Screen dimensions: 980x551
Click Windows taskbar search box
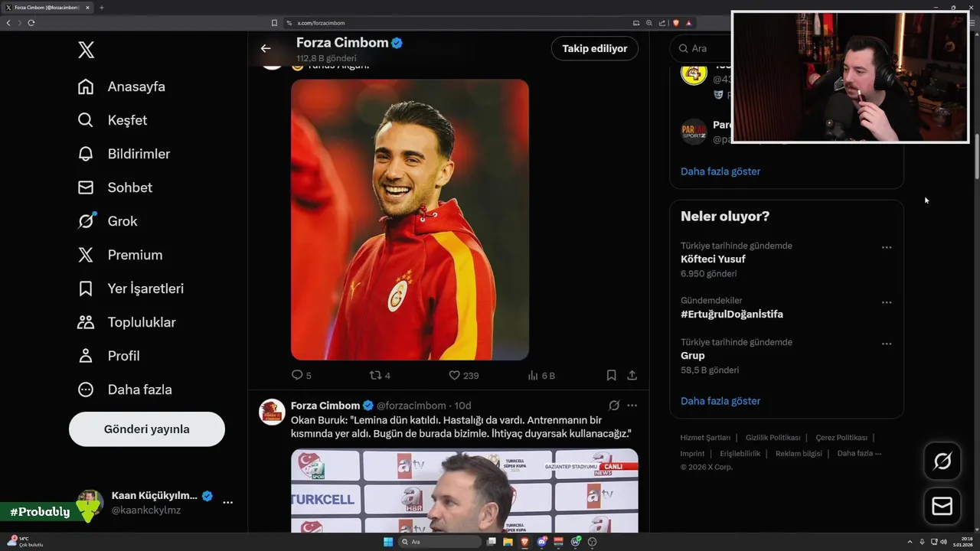coord(439,542)
